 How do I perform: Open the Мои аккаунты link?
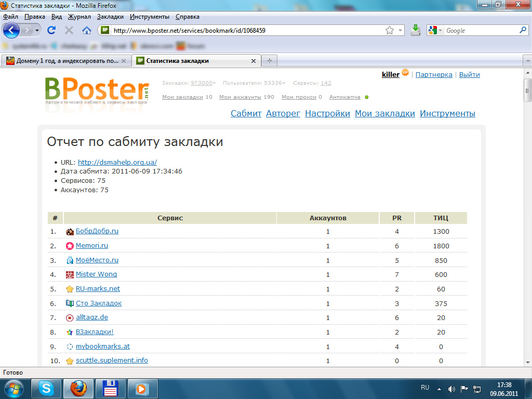tap(240, 97)
